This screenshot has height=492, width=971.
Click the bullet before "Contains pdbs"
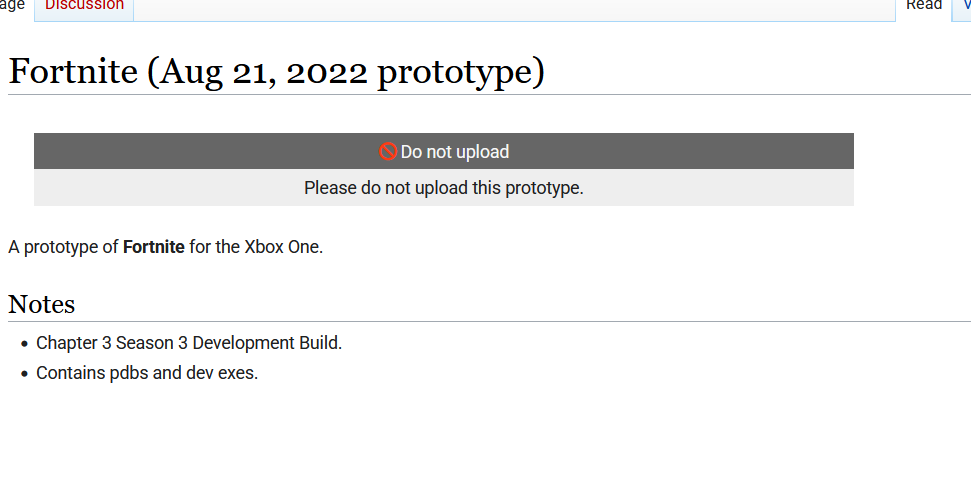pyautogui.click(x=25, y=374)
